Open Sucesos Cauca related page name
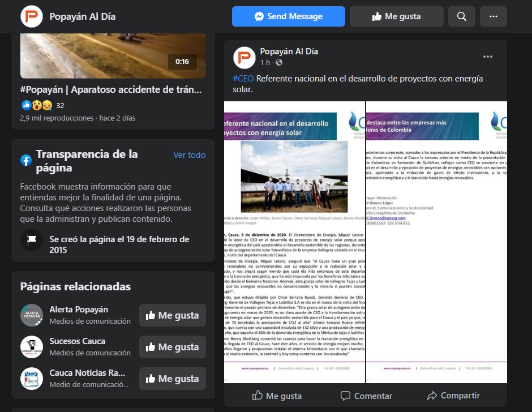Screen dimensions: 532x412 [x=78, y=341]
